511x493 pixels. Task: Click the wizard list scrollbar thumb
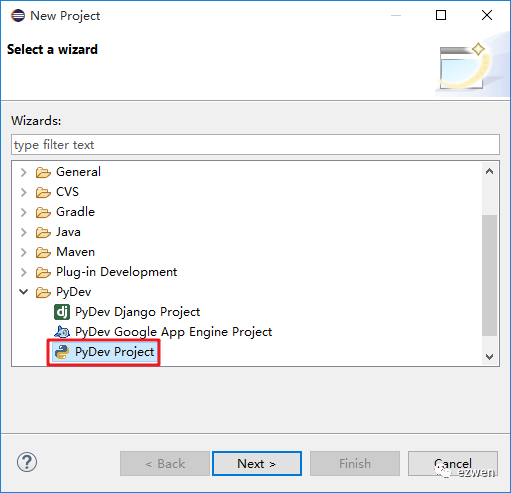click(x=489, y=275)
